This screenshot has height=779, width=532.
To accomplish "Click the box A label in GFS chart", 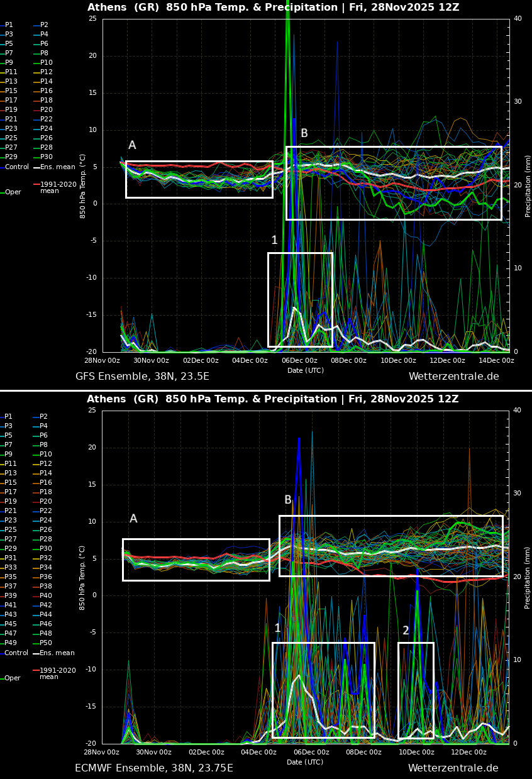I will 132,145.
